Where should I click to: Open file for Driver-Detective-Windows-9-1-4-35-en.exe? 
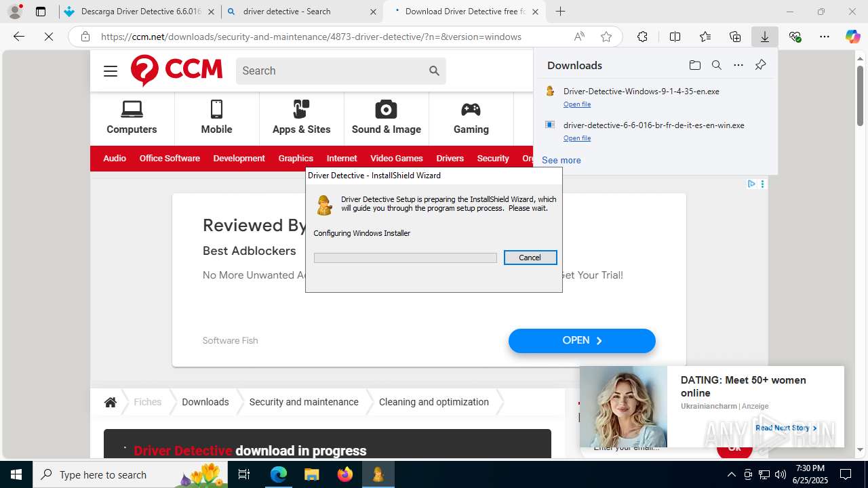click(x=577, y=104)
